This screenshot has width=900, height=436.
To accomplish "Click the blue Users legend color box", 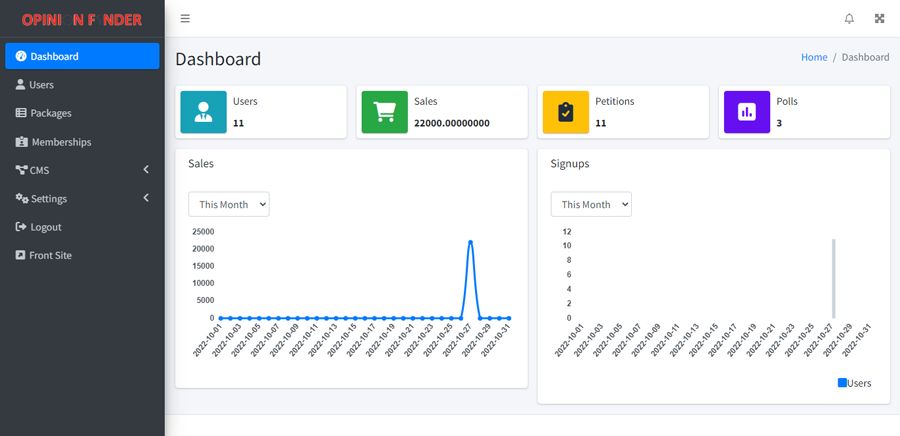I will tap(842, 383).
